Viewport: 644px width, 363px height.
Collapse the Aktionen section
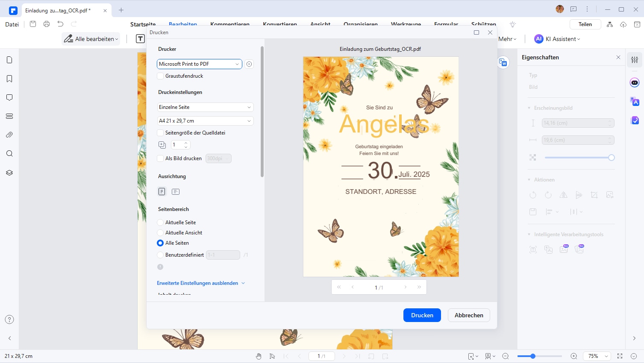pos(529,180)
